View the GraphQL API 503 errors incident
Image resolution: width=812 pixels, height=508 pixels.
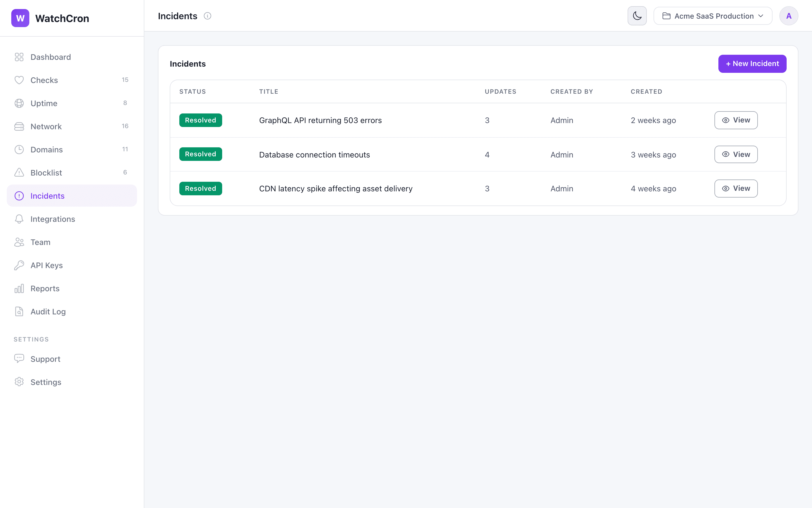736,120
